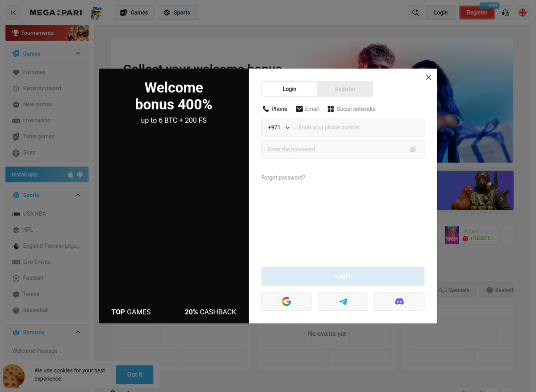Open NFL in sports sidebar

pyautogui.click(x=47, y=229)
